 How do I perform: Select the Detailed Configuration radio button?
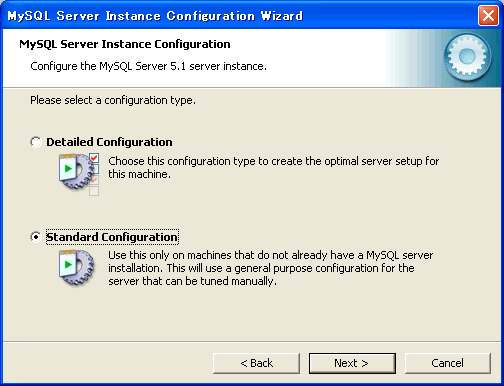(x=36, y=142)
